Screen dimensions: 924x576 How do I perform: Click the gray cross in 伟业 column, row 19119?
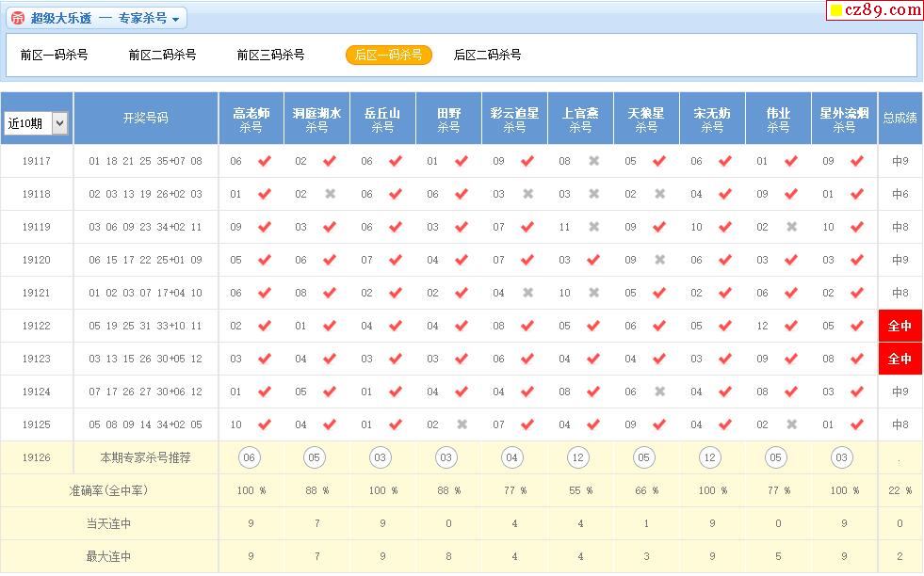[x=792, y=227]
